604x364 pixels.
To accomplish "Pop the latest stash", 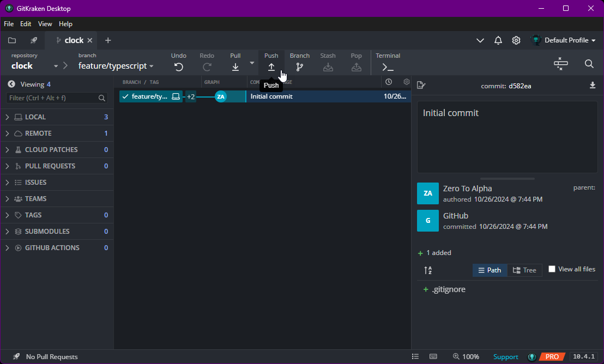I will [x=356, y=66].
